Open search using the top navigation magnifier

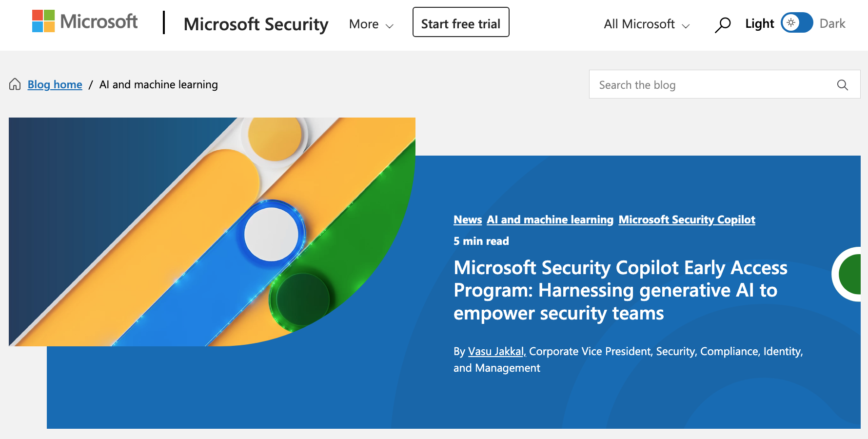pos(723,23)
